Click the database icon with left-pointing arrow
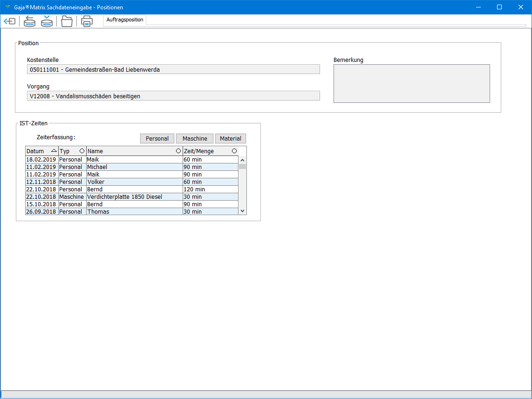 tap(29, 21)
